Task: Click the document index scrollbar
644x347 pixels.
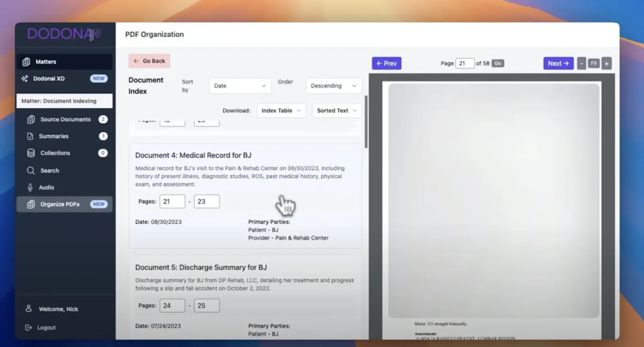Action: pyautogui.click(x=366, y=122)
